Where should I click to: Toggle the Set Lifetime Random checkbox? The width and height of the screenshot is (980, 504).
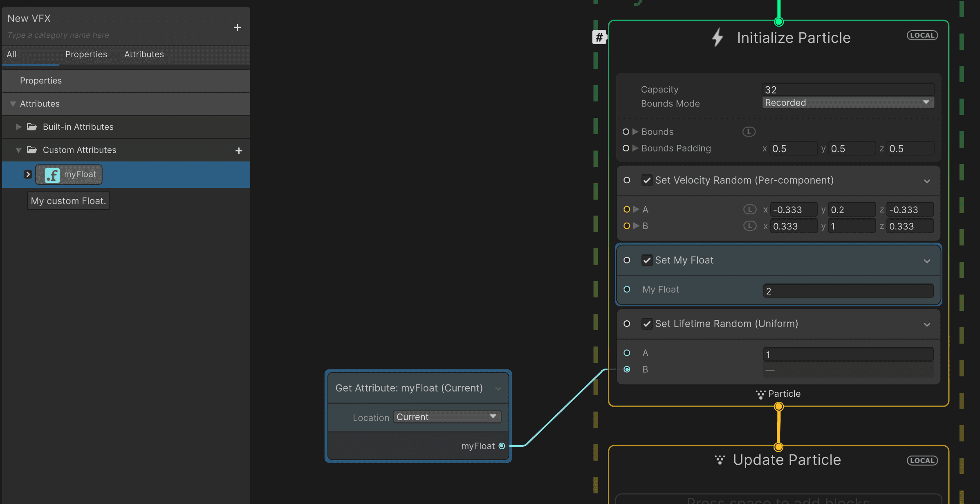tap(647, 324)
